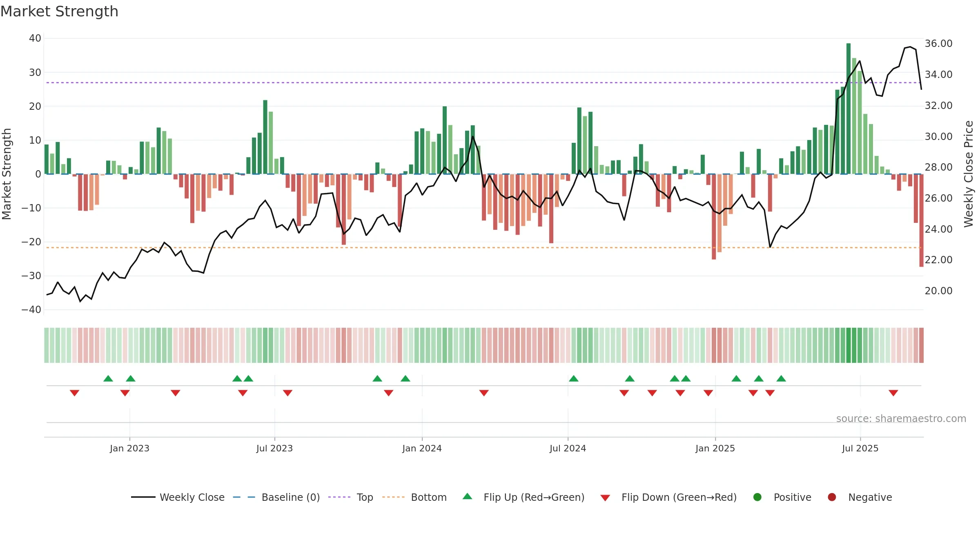Click the last red heatmap cell at far right

coord(921,345)
